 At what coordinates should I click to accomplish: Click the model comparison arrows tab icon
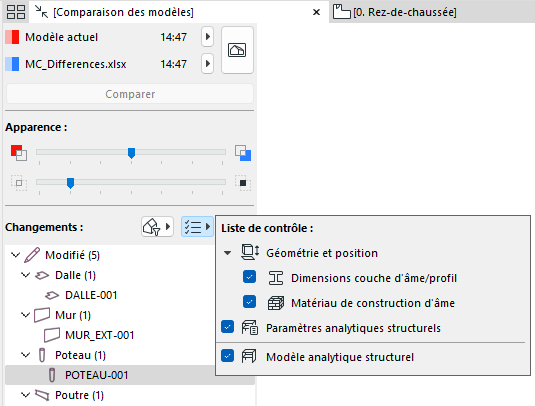(x=42, y=12)
